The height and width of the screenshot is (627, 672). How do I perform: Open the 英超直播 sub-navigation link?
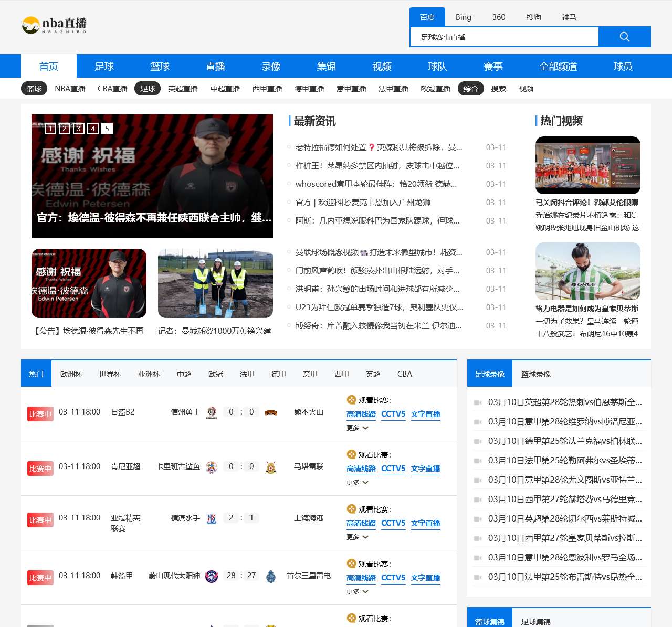183,89
